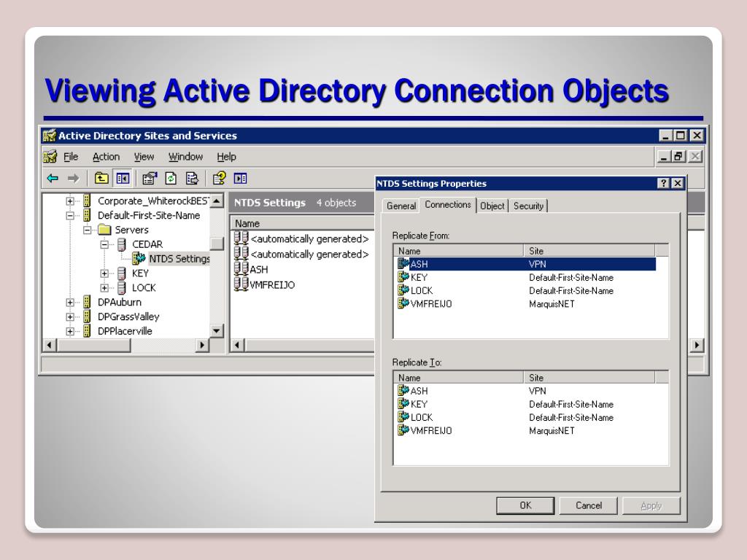This screenshot has height=560, width=747.
Task: Expand the DPAuburn site node
Action: coord(70,303)
